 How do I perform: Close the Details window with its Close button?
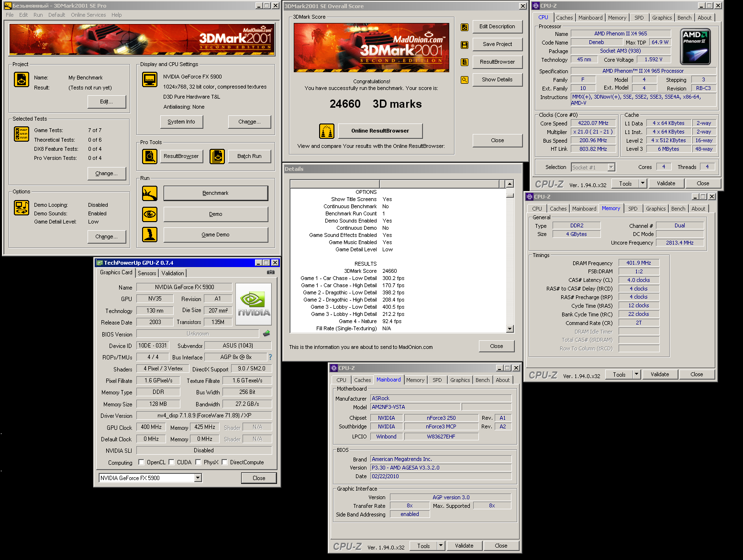pyautogui.click(x=497, y=346)
